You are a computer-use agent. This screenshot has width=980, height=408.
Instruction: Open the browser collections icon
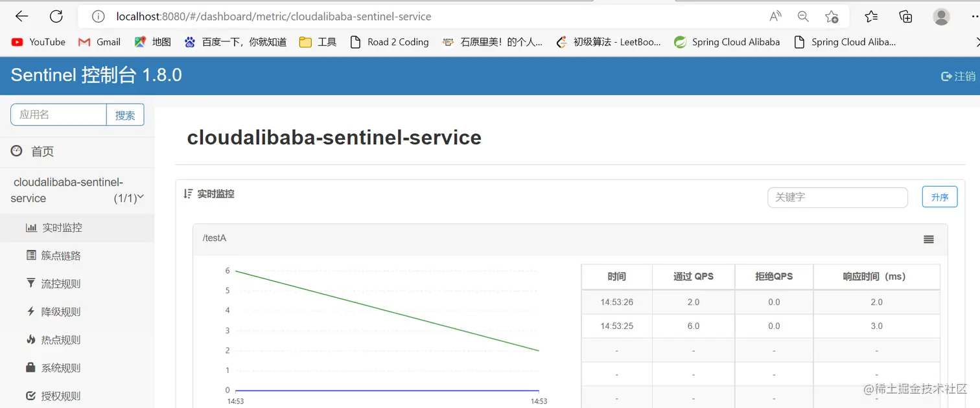tap(905, 17)
